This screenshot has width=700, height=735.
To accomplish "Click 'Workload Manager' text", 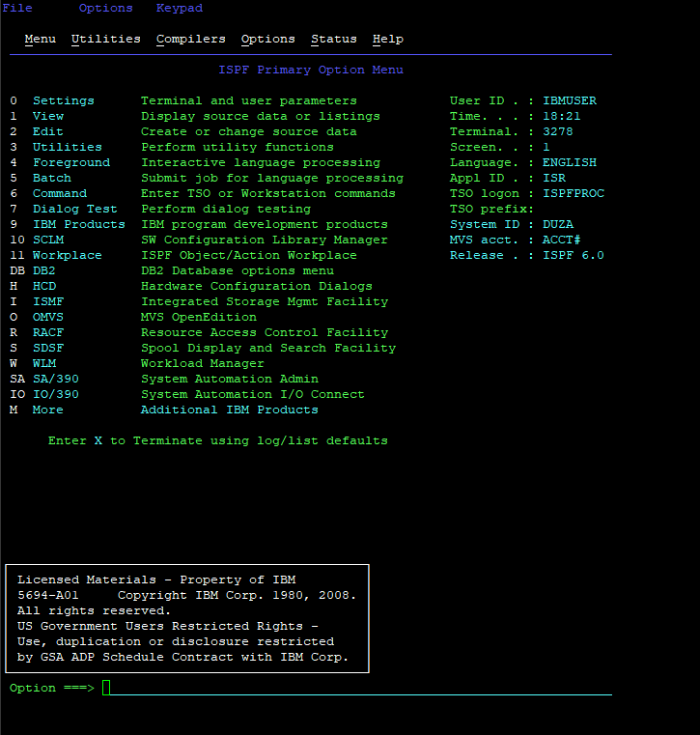I will coord(203,364).
